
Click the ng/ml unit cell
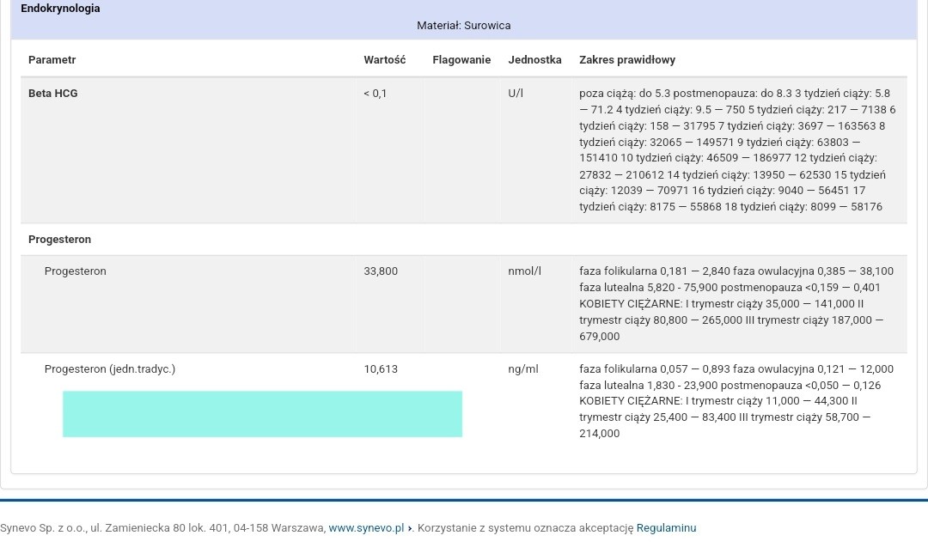(522, 369)
